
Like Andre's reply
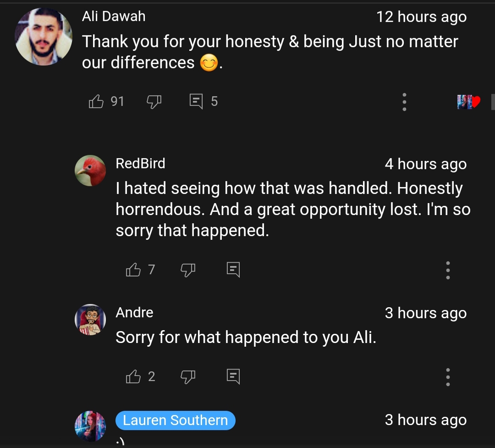click(133, 377)
